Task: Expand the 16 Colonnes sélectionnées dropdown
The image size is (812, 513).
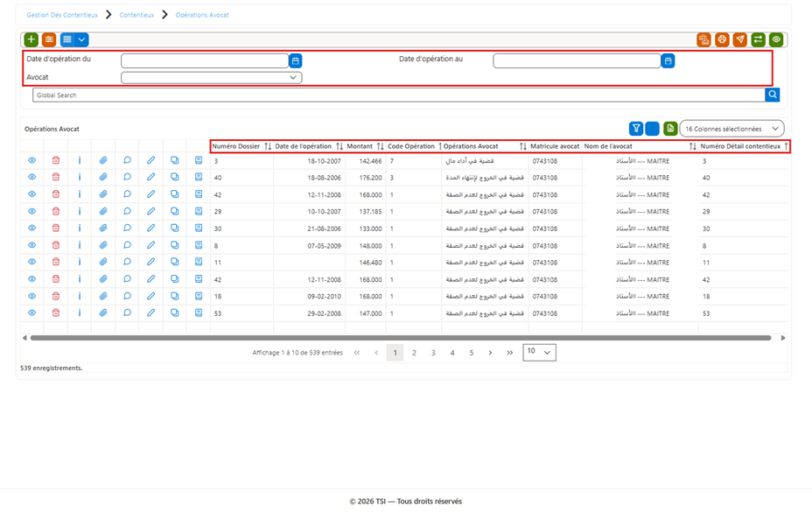Action: pyautogui.click(x=731, y=129)
